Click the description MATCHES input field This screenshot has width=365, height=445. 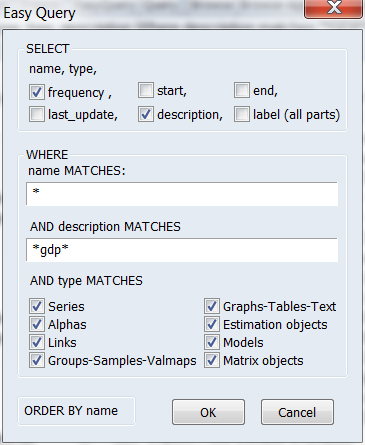182,250
